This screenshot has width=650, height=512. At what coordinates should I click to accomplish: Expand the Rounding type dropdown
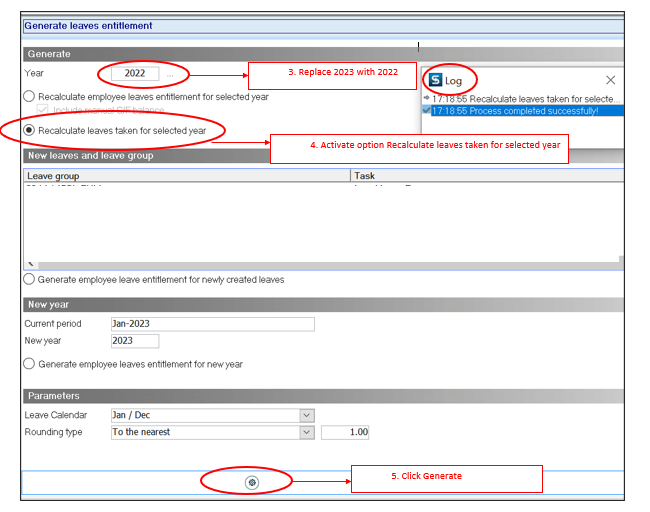[x=307, y=432]
